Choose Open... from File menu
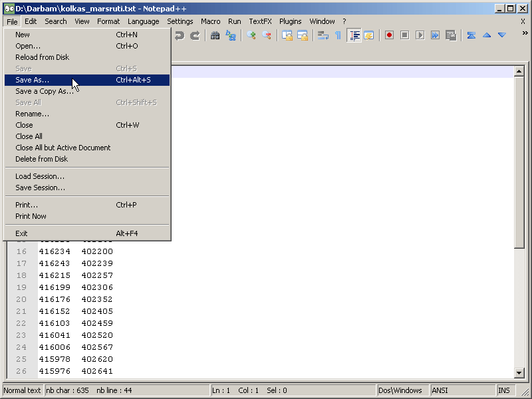 [x=87, y=46]
